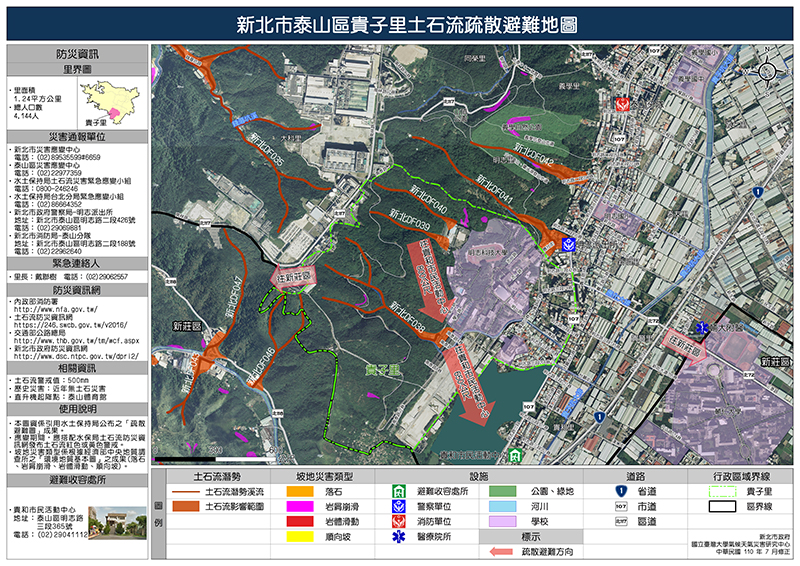Click the fire unit icon in legend
This screenshot has width=800, height=566.
click(398, 521)
